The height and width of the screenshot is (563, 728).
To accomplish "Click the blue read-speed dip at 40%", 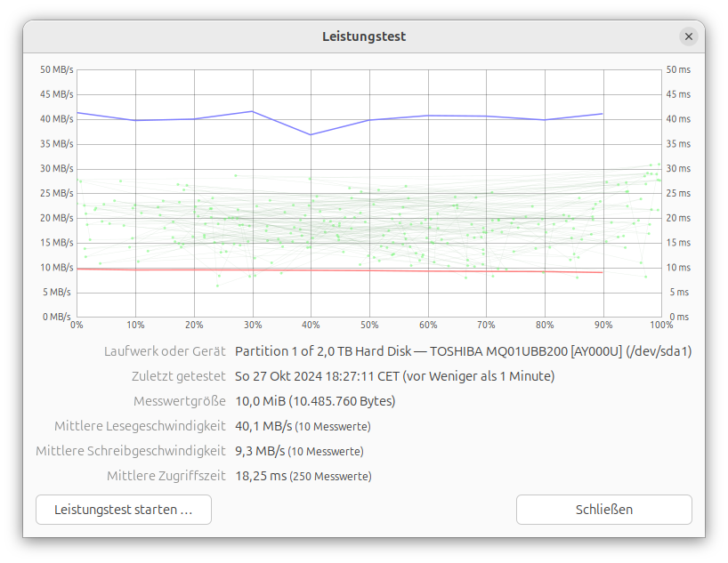I will click(311, 134).
